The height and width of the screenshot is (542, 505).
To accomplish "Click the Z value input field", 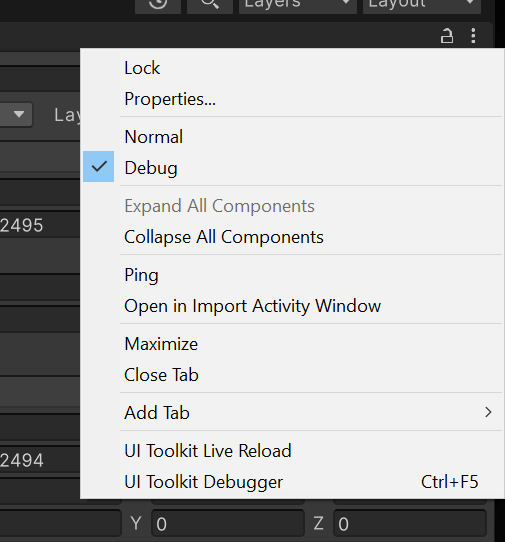I will 410,523.
